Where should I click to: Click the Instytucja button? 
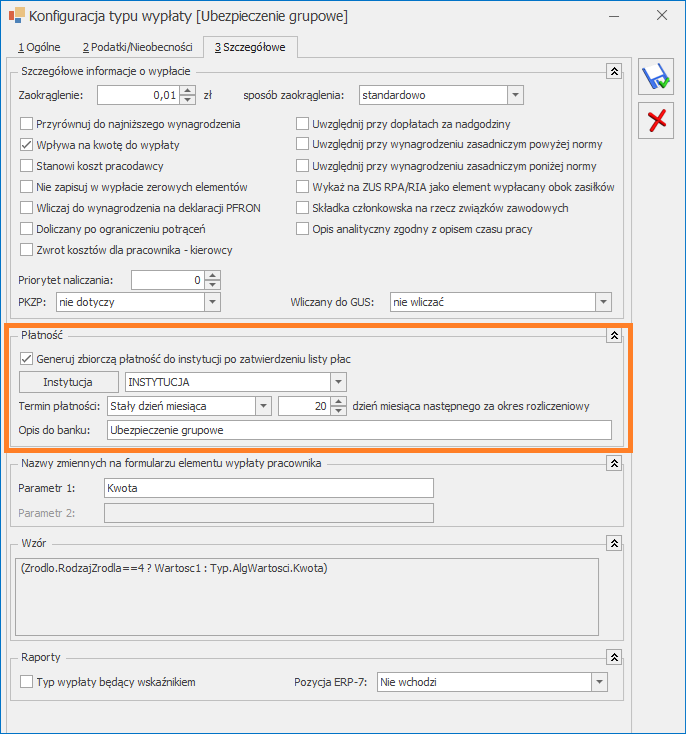click(68, 382)
